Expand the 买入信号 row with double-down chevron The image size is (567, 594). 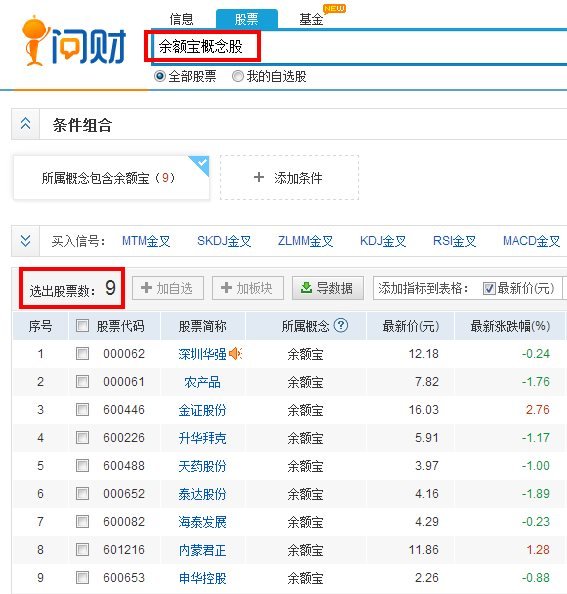coord(25,241)
